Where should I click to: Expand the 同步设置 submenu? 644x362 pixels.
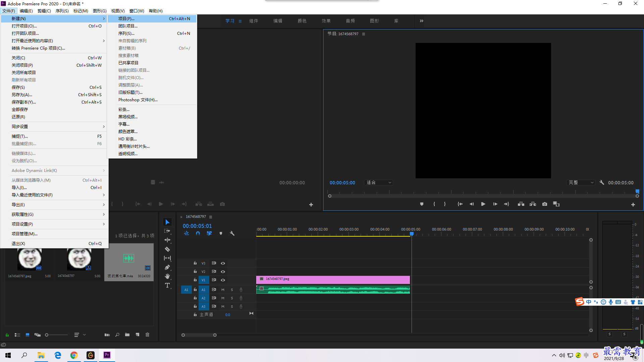(54, 127)
